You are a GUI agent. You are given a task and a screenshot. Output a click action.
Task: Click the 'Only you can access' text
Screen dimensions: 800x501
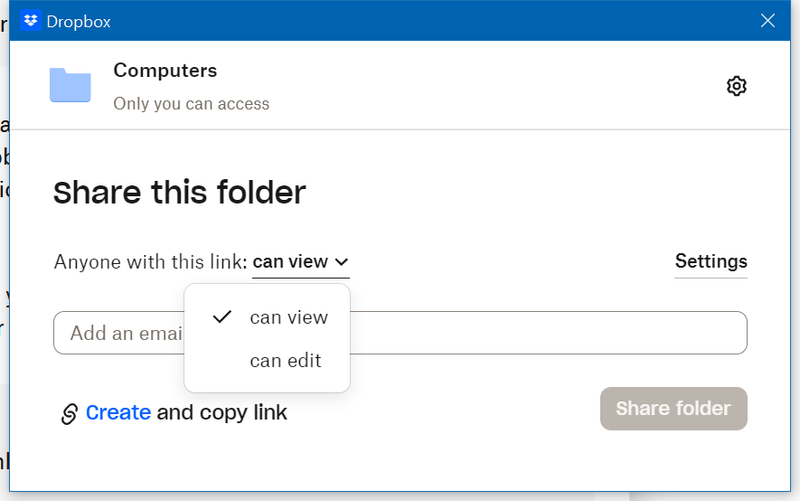tap(191, 103)
